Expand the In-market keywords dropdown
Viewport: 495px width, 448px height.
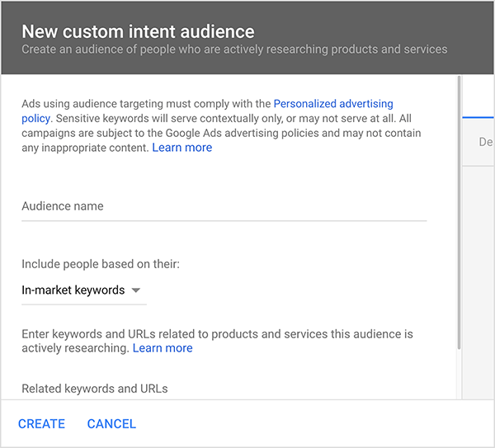(x=83, y=290)
